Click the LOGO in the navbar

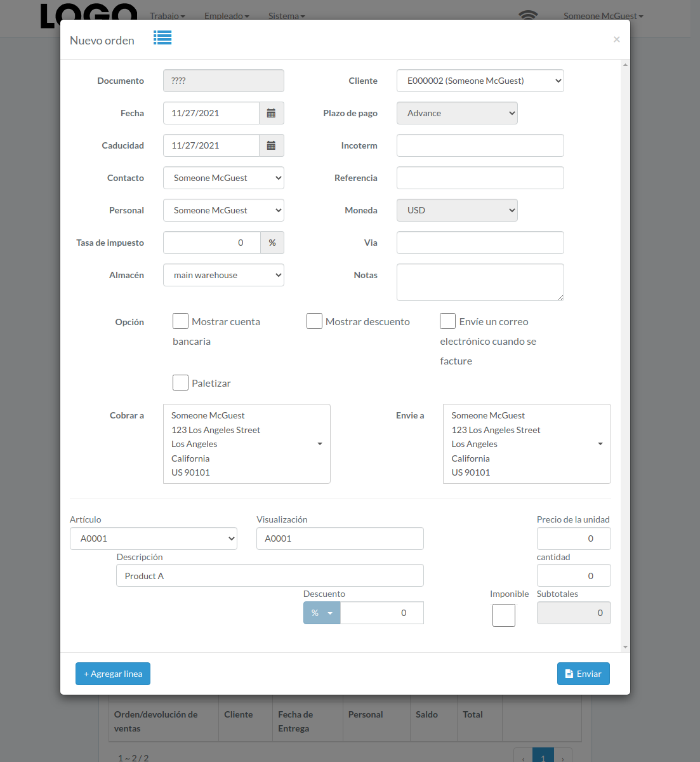tap(89, 15)
